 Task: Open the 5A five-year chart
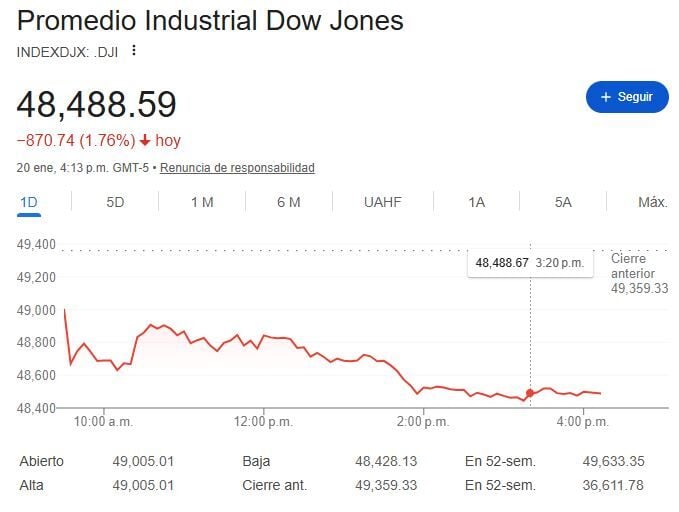(x=563, y=202)
